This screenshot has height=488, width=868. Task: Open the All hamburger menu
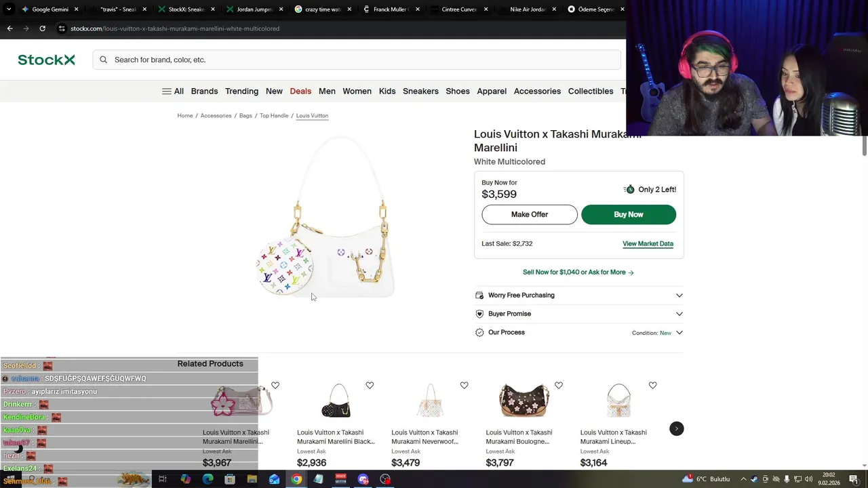point(172,91)
